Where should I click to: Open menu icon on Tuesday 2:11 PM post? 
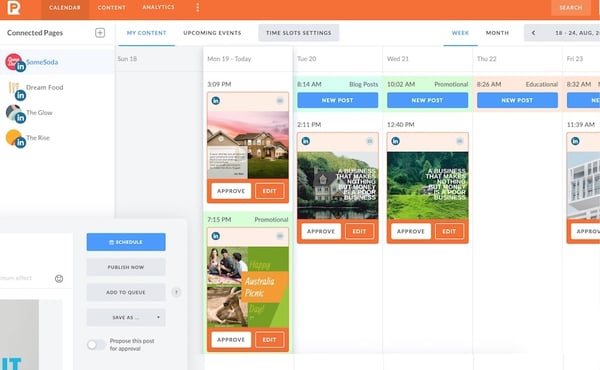[x=370, y=141]
